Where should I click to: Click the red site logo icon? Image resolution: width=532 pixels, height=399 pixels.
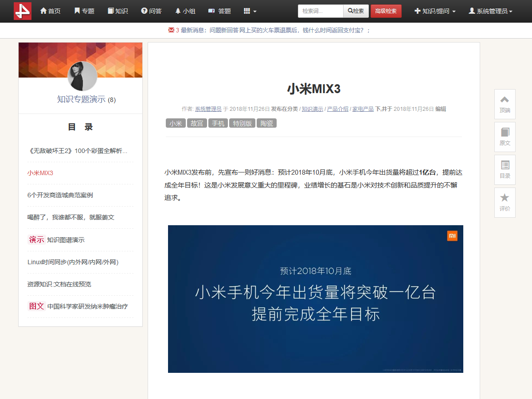(23, 11)
